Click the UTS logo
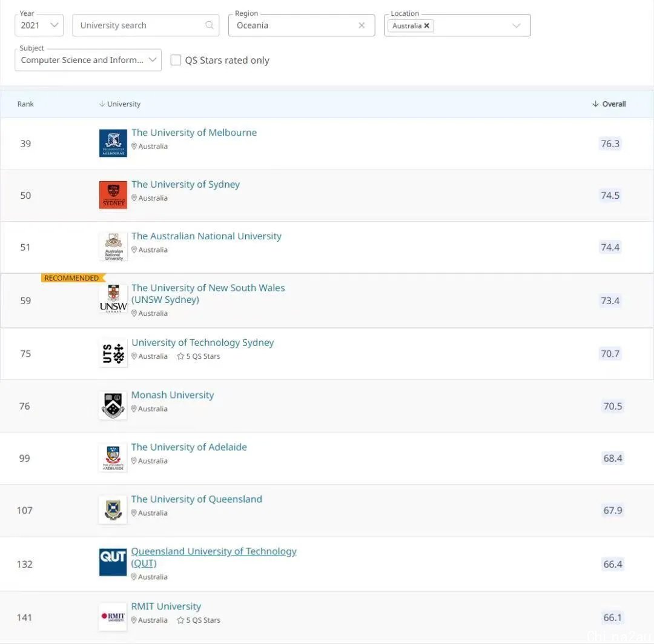Image resolution: width=654 pixels, height=644 pixels. click(x=113, y=354)
